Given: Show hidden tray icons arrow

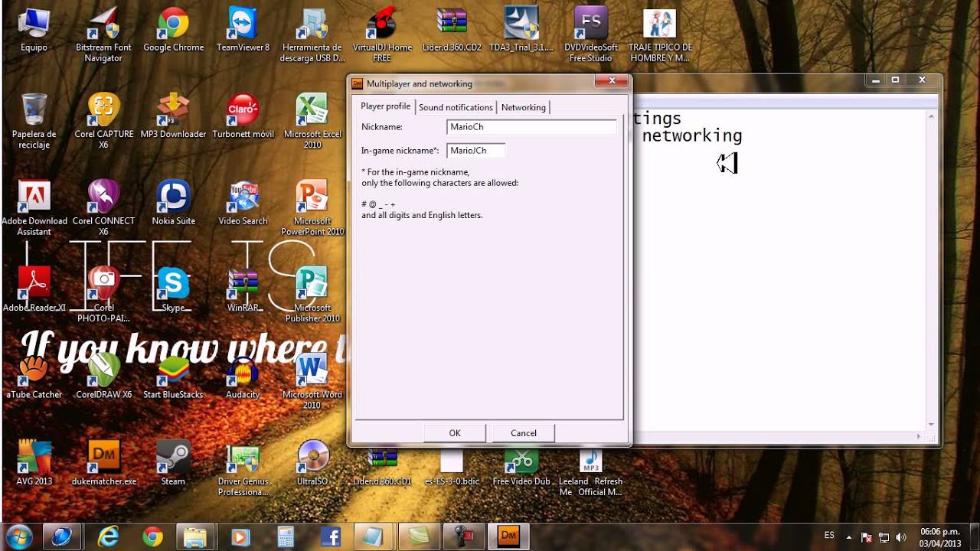Looking at the screenshot, I should [848, 537].
